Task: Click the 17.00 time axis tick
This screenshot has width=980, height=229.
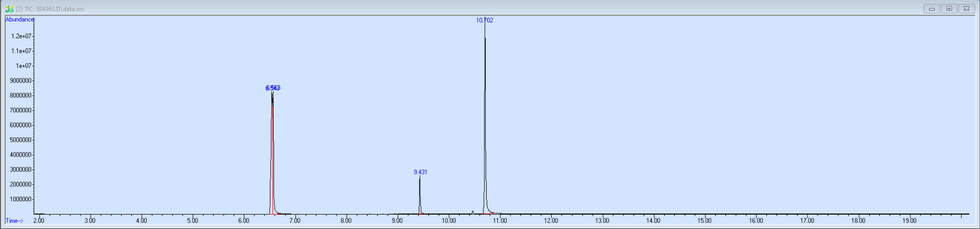Action: point(806,221)
